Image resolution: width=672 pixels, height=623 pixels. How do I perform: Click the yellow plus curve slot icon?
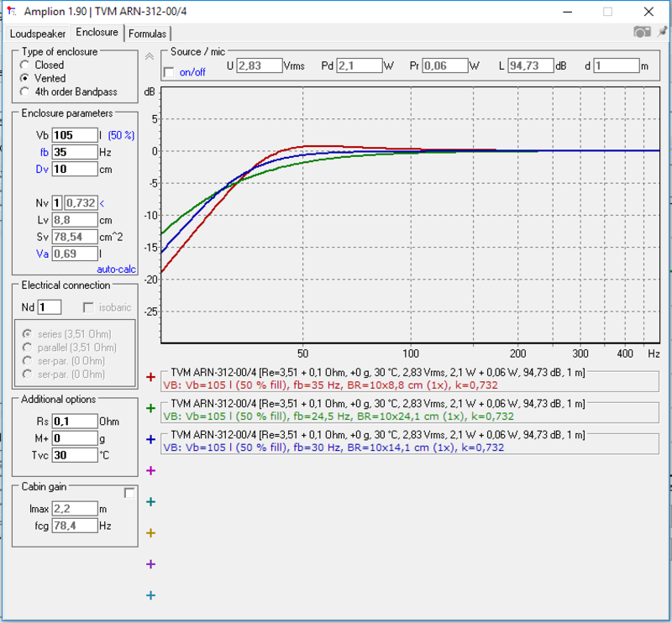(x=150, y=533)
